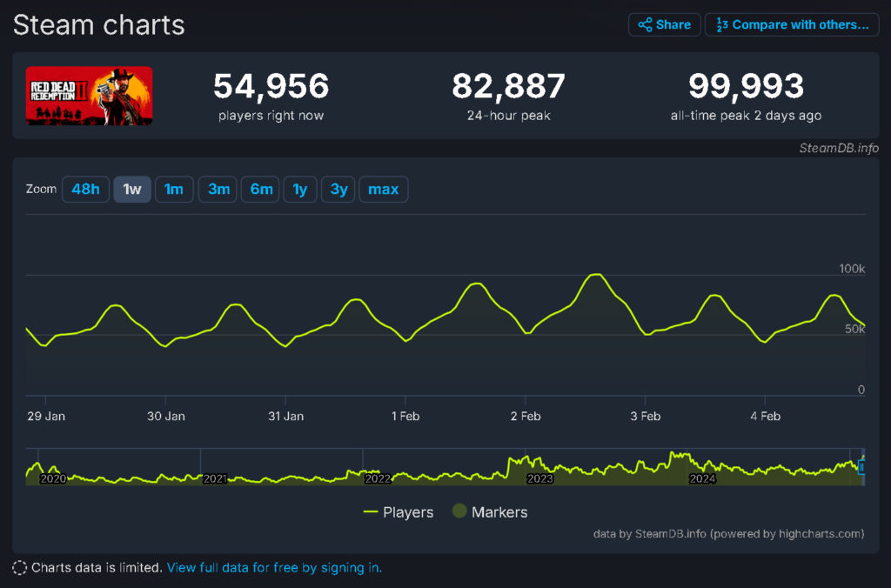
Task: Switch zoom to 1m
Action: (x=174, y=189)
